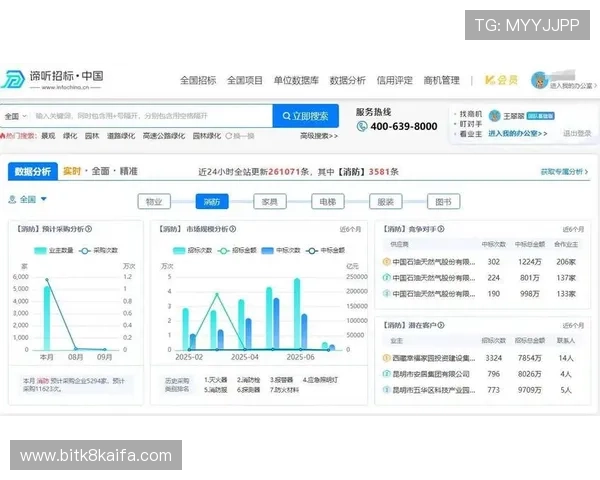Open 获取专属分析 link
This screenshot has height=480, width=600.
[564, 171]
